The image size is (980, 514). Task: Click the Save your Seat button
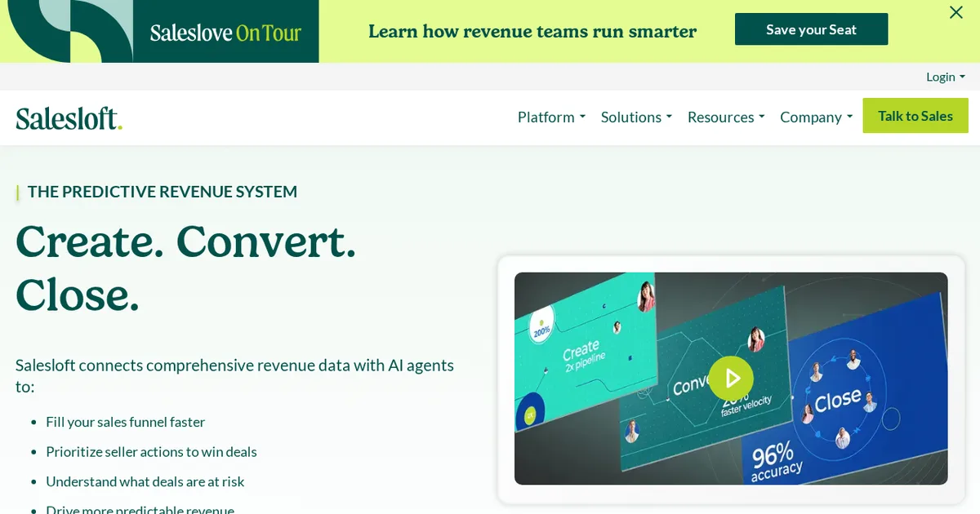811,29
